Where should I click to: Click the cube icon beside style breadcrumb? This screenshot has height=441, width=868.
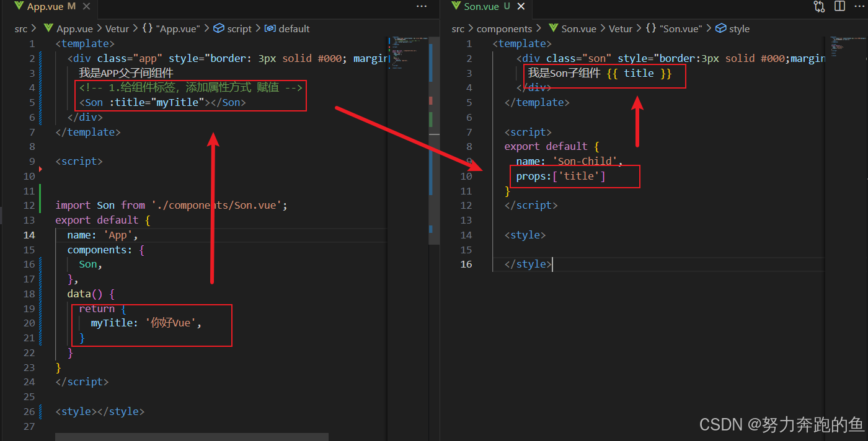point(720,28)
